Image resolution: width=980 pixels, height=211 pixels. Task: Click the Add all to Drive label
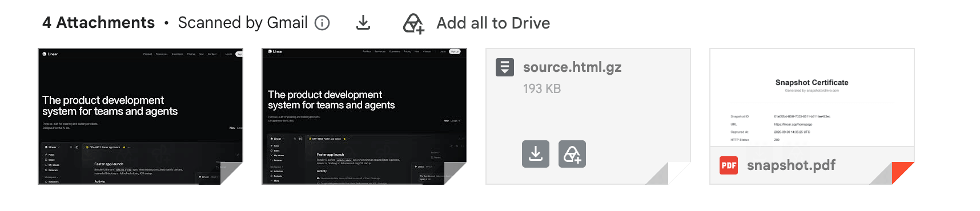point(493,23)
